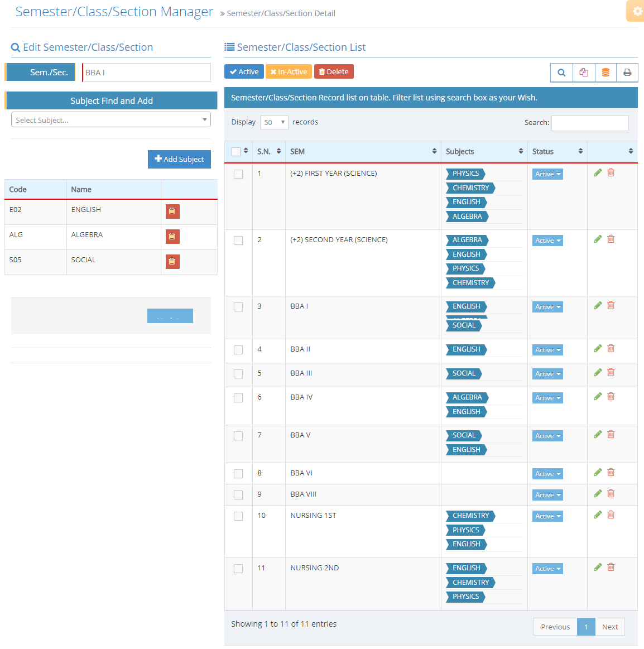Viewport: 644px width, 649px height.
Task: Click the orange database export icon
Action: pyautogui.click(x=605, y=73)
